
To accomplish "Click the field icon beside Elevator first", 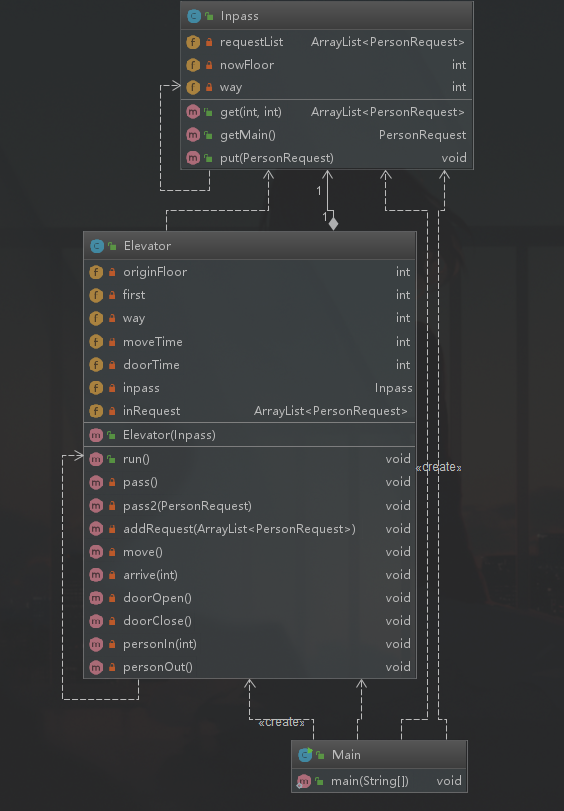I will (x=96, y=295).
